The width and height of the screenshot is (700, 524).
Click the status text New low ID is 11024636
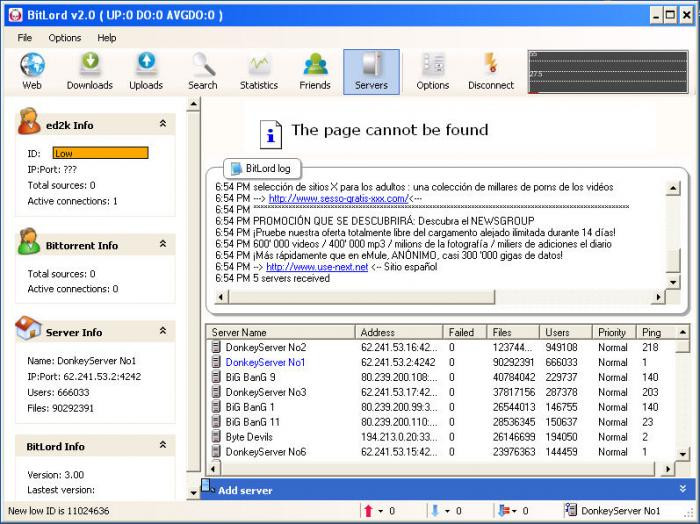(58, 511)
